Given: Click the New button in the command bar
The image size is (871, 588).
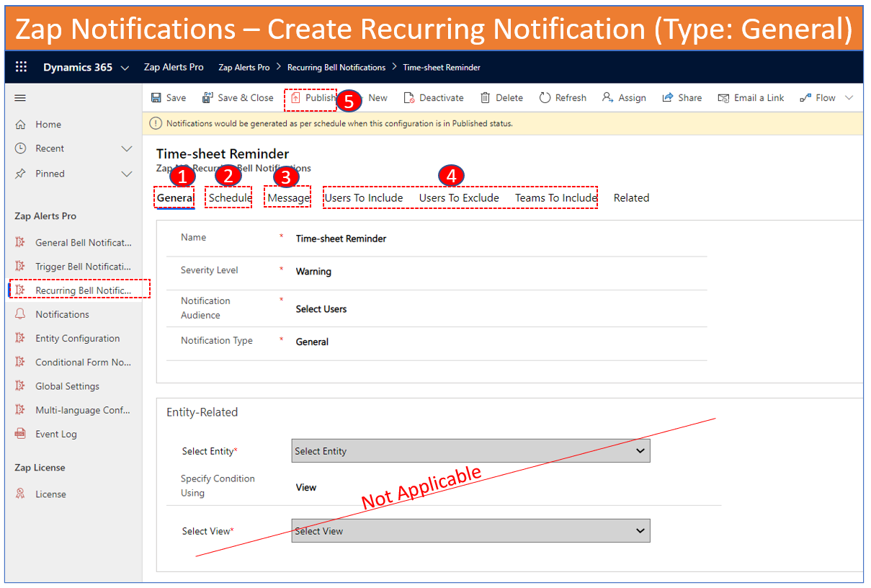Looking at the screenshot, I should [x=378, y=98].
